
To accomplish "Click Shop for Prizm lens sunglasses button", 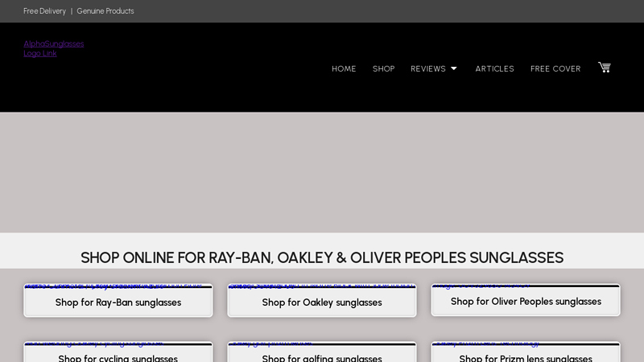I will tap(526, 352).
